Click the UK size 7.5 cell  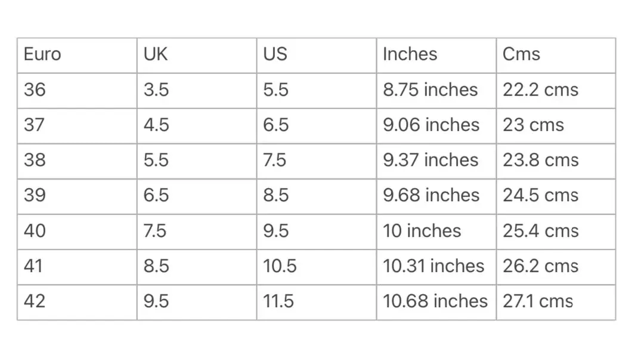(197, 231)
